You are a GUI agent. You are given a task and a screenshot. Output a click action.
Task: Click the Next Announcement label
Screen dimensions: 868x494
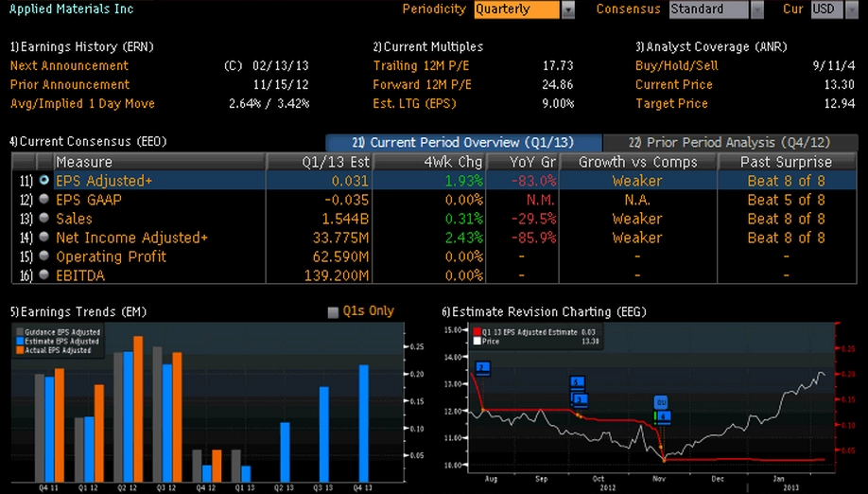[69, 66]
